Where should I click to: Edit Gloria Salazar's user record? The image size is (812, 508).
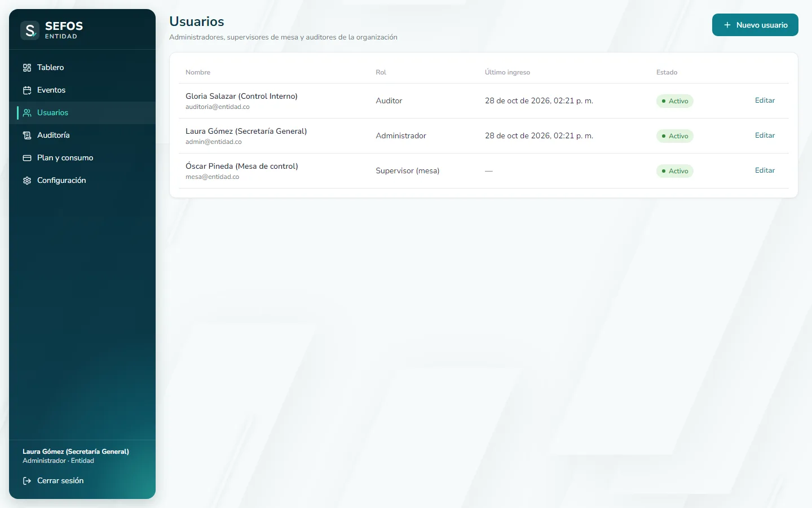(x=765, y=100)
